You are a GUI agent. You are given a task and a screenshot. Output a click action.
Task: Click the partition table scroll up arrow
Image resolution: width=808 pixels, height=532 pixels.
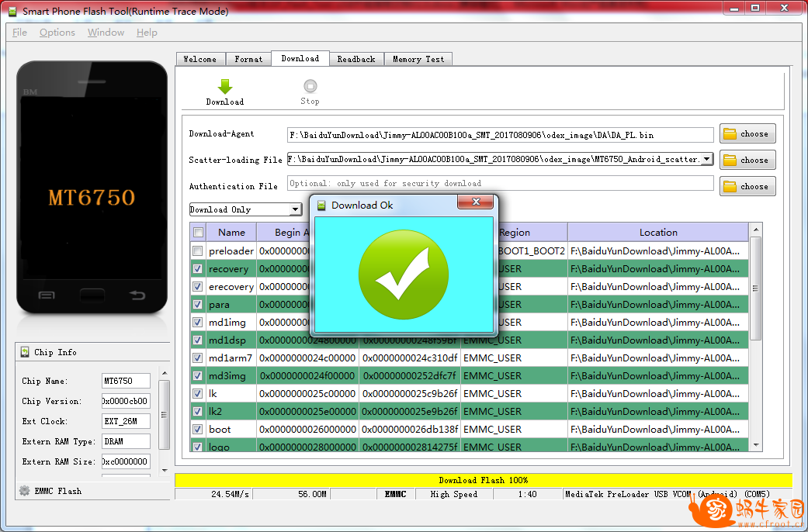tap(756, 230)
